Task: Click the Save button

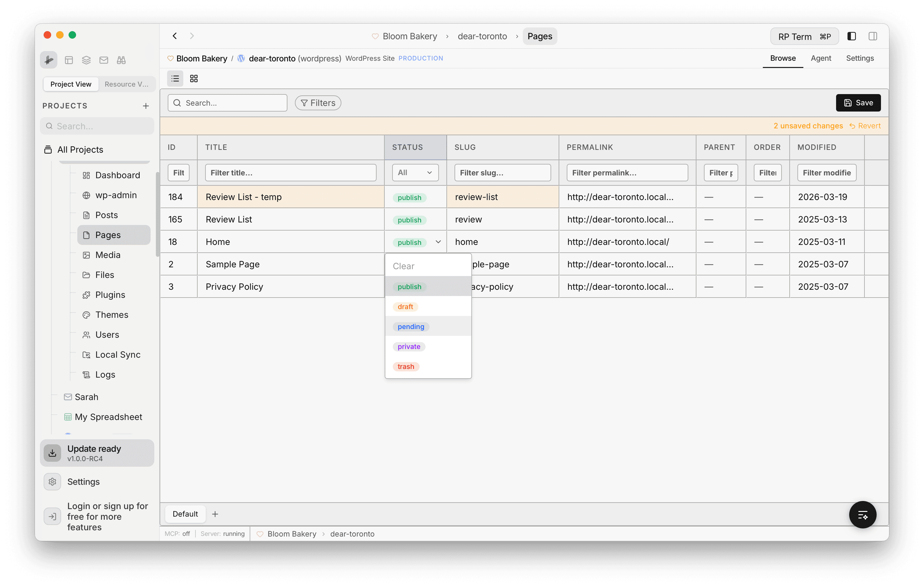Action: click(x=858, y=103)
